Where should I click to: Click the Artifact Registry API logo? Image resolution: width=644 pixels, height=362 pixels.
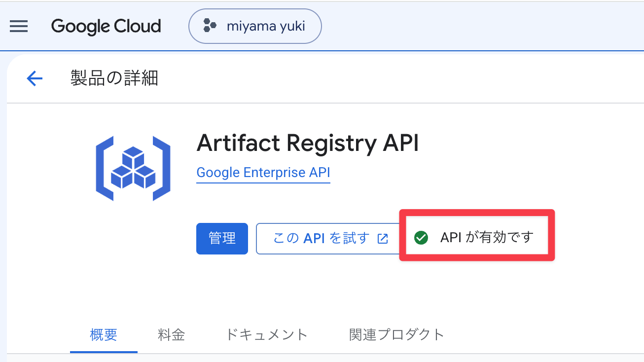133,169
